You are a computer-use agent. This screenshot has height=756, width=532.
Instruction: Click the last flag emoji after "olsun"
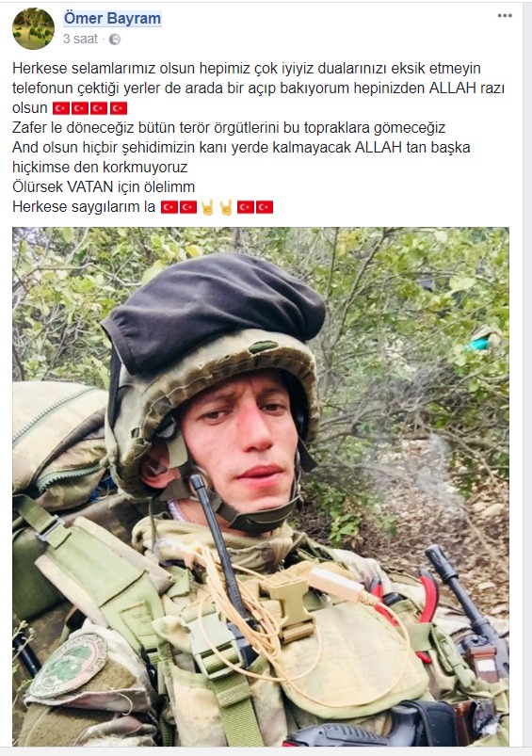tap(119, 108)
